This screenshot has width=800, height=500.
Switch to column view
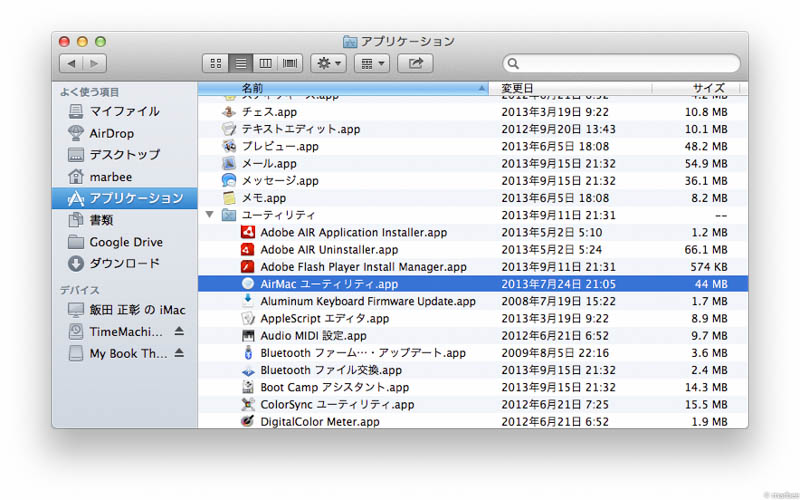pyautogui.click(x=265, y=63)
